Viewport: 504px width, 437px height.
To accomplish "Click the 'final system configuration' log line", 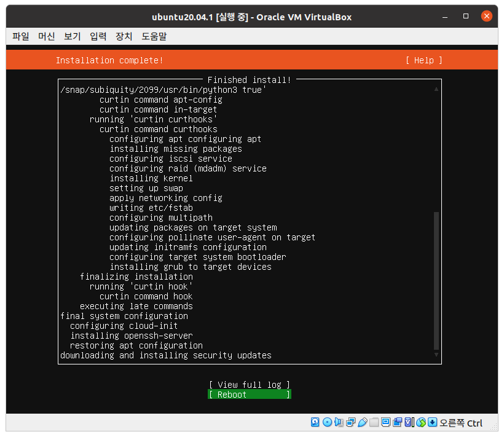I will tap(124, 316).
